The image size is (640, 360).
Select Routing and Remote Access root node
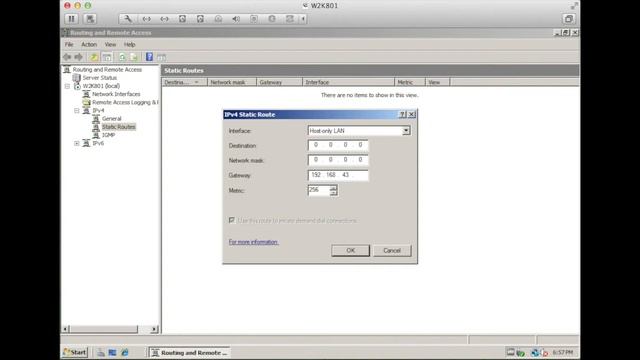point(107,70)
